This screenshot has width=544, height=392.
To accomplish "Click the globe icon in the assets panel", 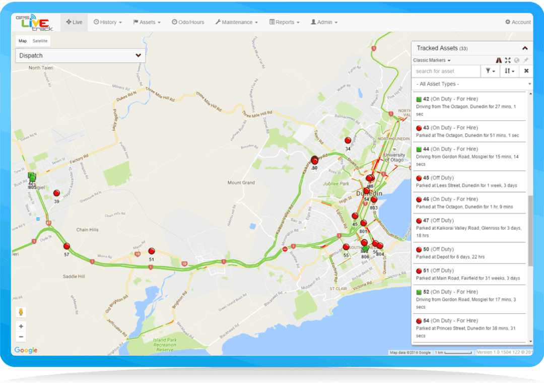I will 516,60.
